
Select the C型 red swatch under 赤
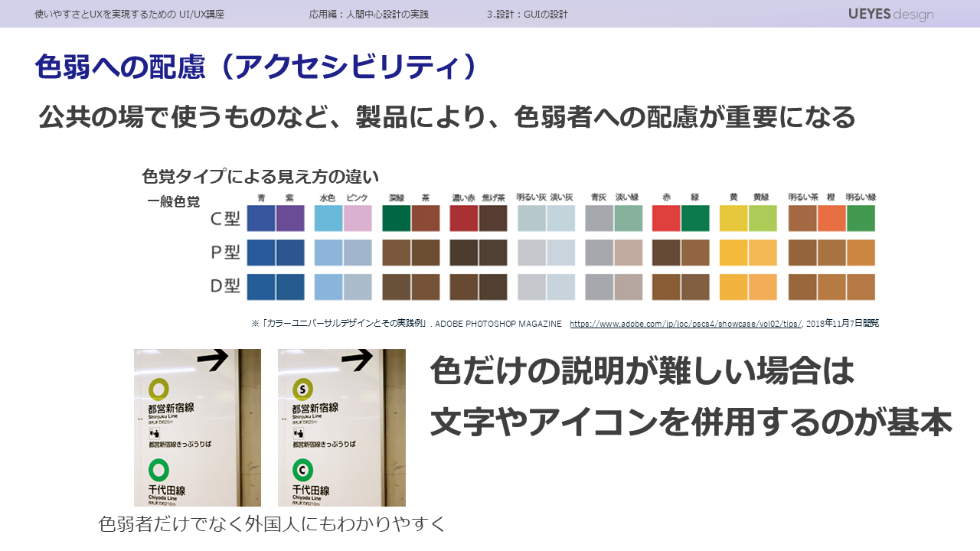pyautogui.click(x=666, y=218)
